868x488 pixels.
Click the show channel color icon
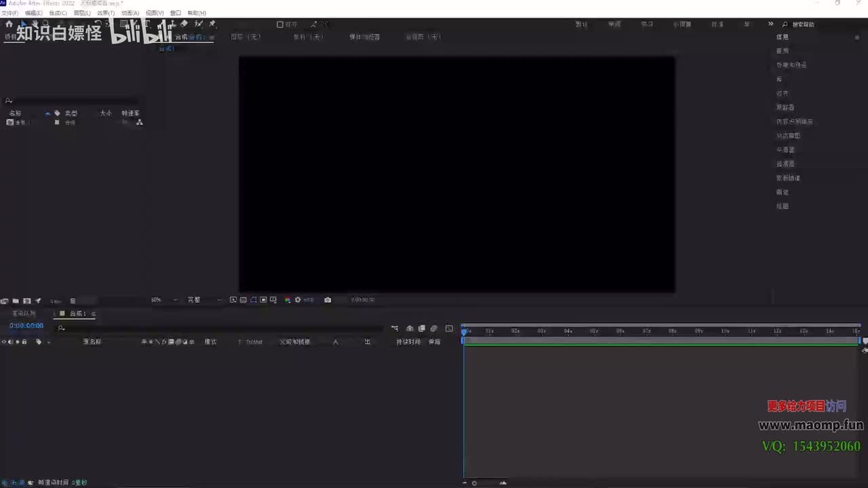tap(288, 300)
